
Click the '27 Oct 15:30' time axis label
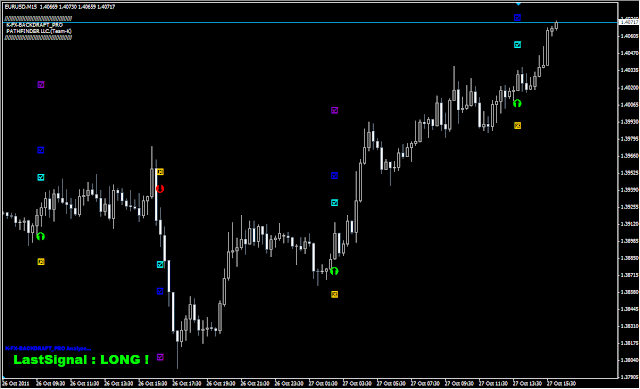click(561, 384)
